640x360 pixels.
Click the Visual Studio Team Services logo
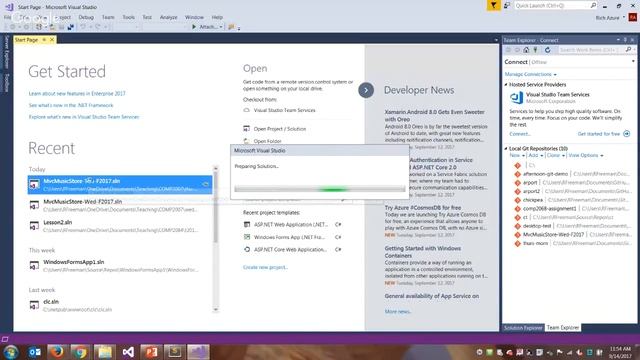(x=516, y=98)
